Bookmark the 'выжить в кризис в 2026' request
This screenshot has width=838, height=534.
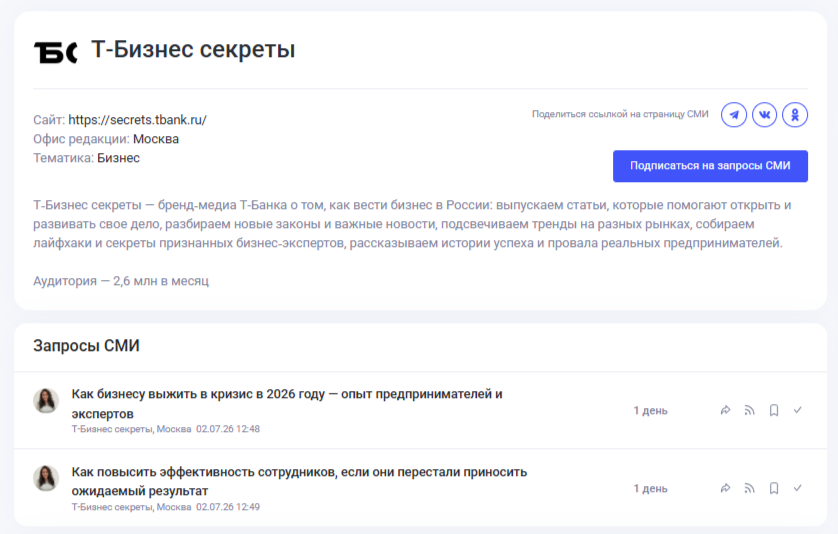point(773,411)
